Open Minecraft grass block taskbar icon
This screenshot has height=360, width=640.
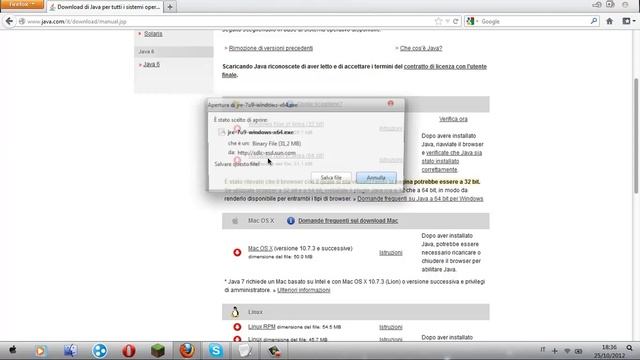click(158, 351)
